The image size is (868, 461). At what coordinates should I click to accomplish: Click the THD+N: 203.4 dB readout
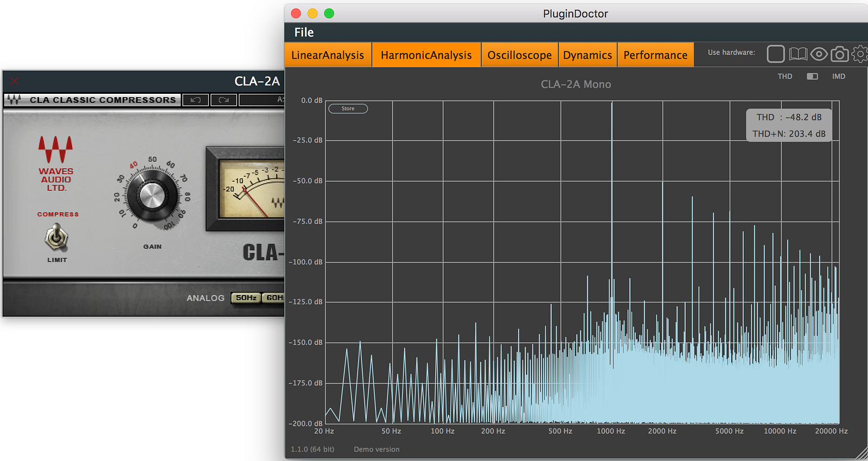[x=789, y=133]
